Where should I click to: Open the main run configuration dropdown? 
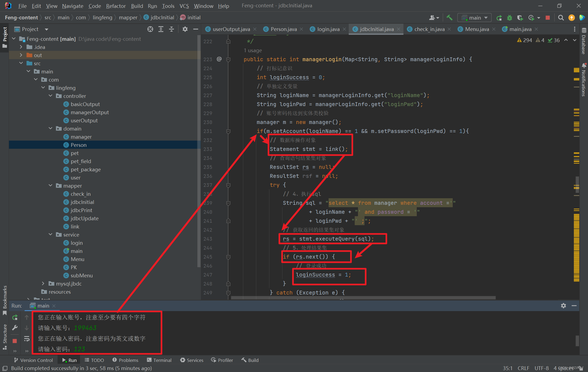click(x=474, y=18)
